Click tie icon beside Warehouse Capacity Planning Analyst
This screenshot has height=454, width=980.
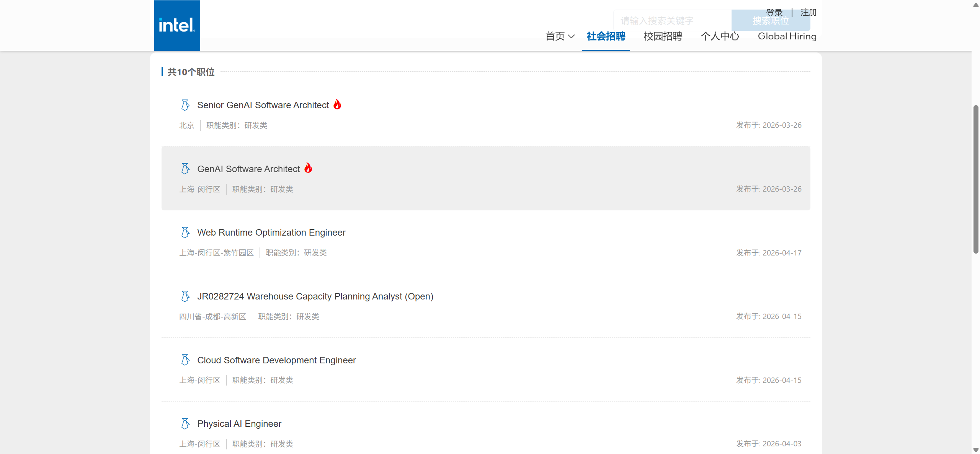click(x=185, y=296)
